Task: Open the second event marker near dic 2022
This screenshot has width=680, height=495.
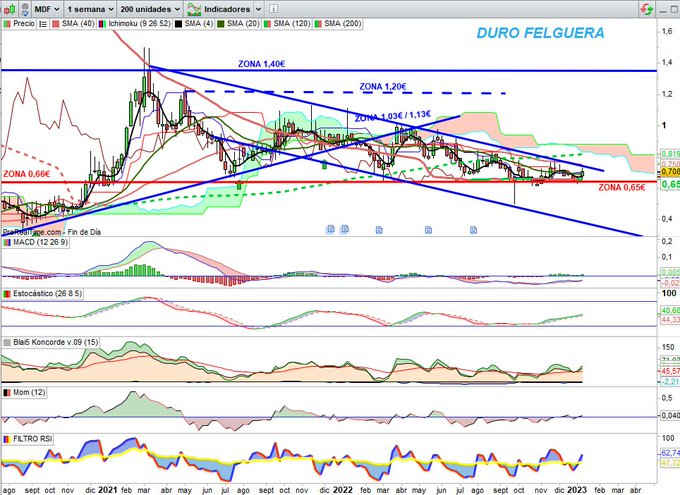Action: pos(345,229)
